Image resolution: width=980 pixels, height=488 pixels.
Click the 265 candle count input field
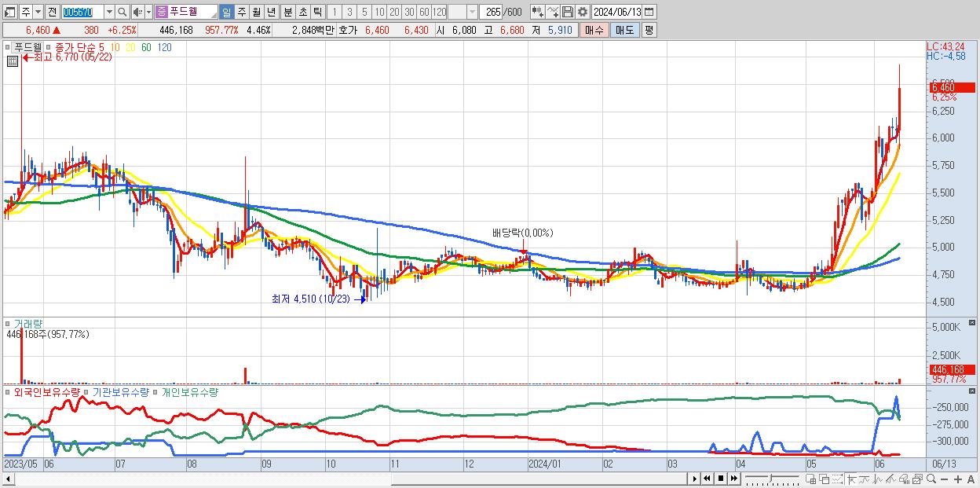click(x=492, y=12)
